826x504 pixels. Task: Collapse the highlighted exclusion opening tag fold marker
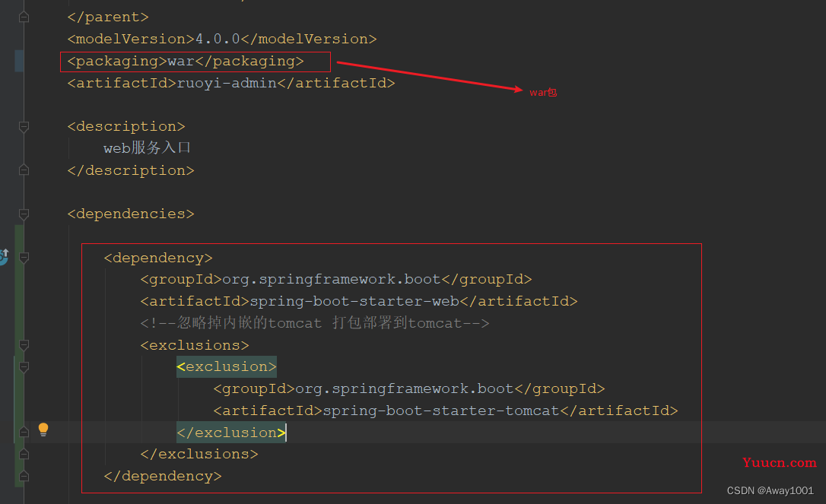24,366
